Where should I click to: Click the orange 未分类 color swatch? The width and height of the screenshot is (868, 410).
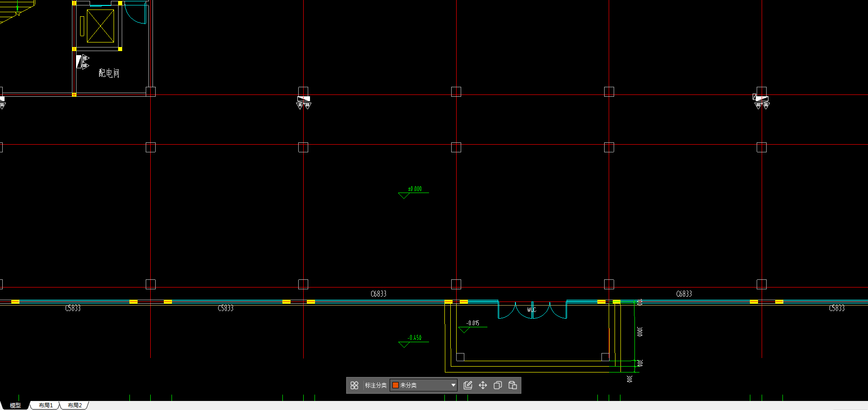(x=395, y=385)
